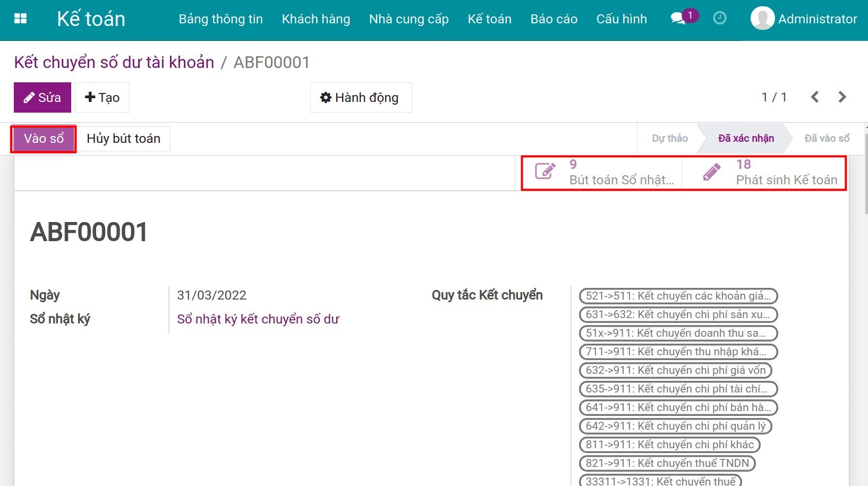This screenshot has height=486, width=868.
Task: Open the Báo cáo menu
Action: (554, 19)
